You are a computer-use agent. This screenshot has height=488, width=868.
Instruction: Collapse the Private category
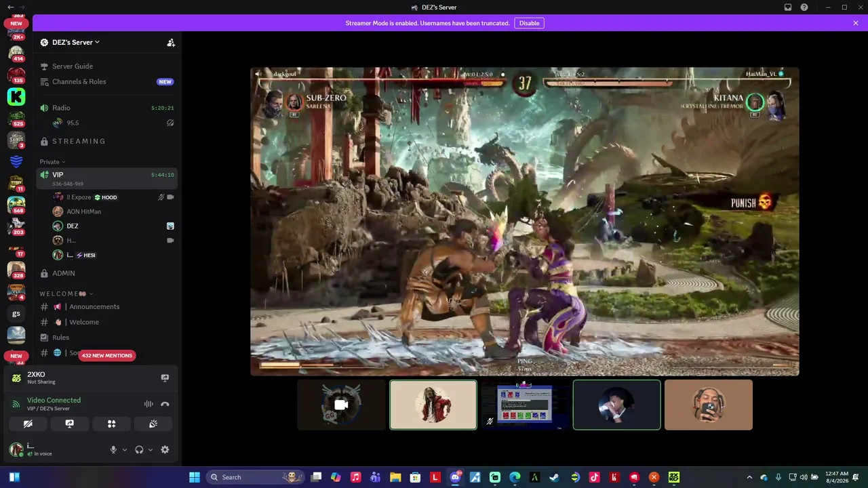52,162
